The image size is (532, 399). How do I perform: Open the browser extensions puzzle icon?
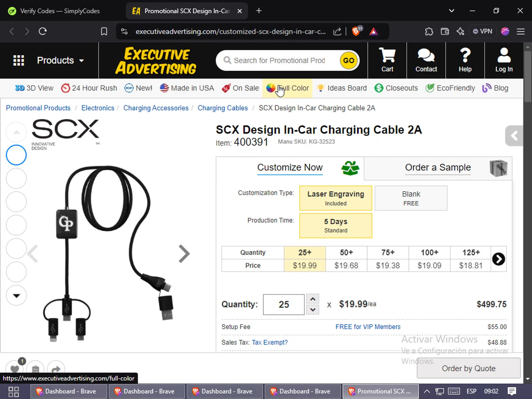(x=429, y=32)
